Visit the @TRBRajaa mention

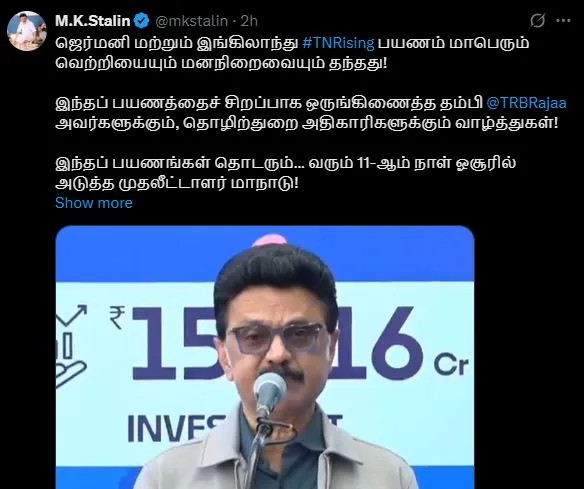(526, 103)
